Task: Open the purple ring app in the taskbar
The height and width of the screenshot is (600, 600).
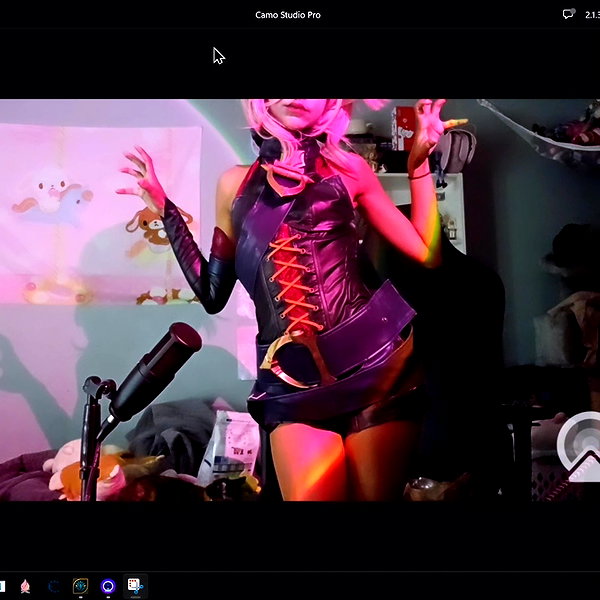Action: point(108,586)
